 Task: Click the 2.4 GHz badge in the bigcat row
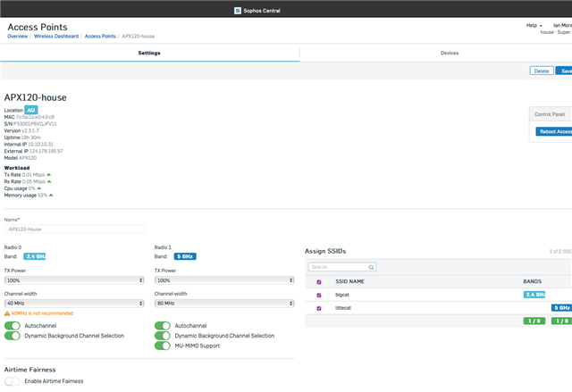(x=534, y=295)
